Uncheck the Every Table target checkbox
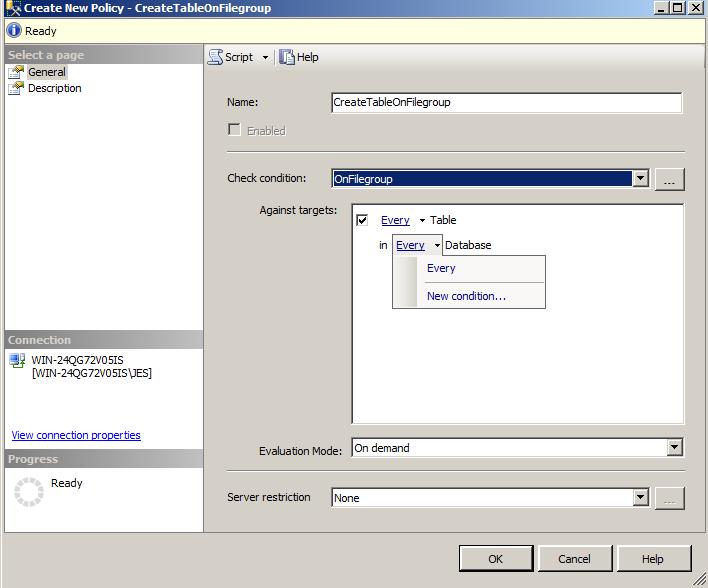Image resolution: width=708 pixels, height=588 pixels. pyautogui.click(x=362, y=220)
